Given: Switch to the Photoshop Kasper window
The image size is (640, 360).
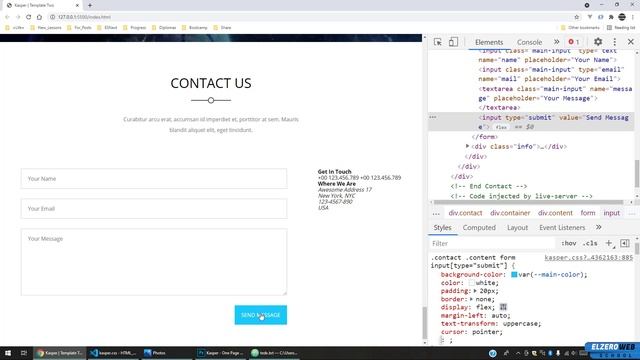Looking at the screenshot, I should pos(221,353).
